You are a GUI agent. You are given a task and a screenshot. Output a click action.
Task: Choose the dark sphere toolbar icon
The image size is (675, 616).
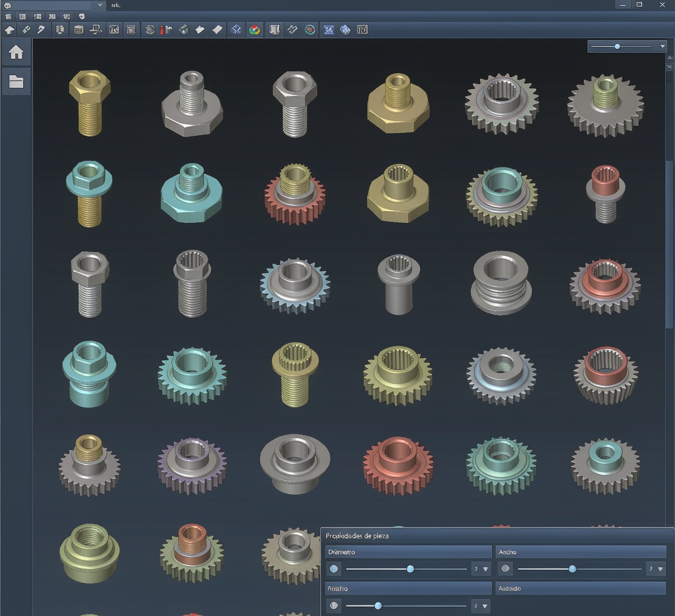[x=150, y=30]
